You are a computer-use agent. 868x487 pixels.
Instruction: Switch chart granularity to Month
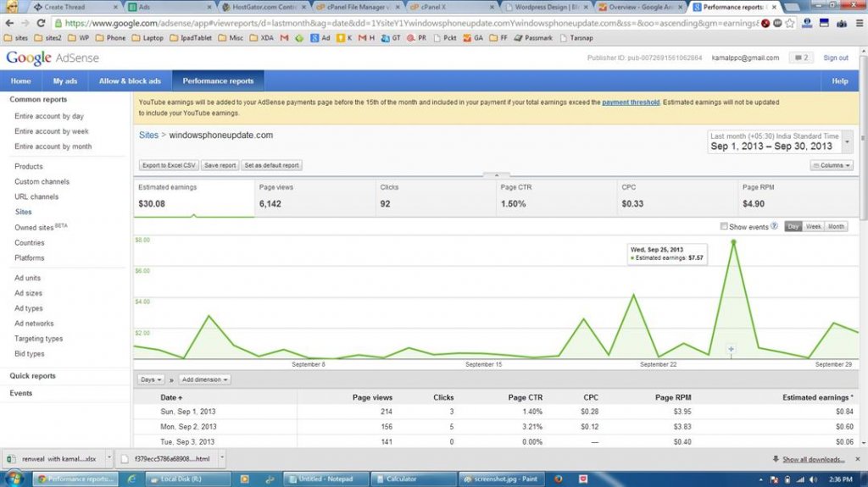(x=836, y=227)
